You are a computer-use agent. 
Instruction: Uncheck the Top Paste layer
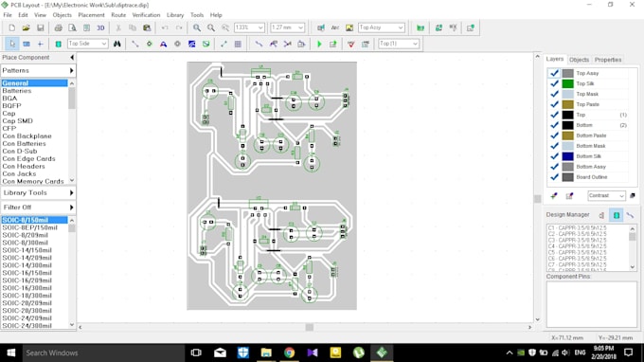coord(554,104)
